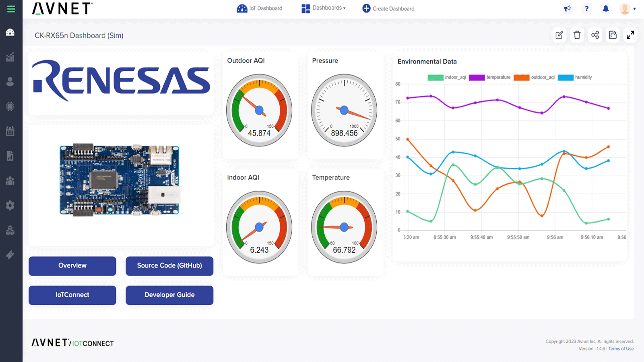Open the analytics chart sidebar icon
Viewport: 644px width, 362px height.
10,57
